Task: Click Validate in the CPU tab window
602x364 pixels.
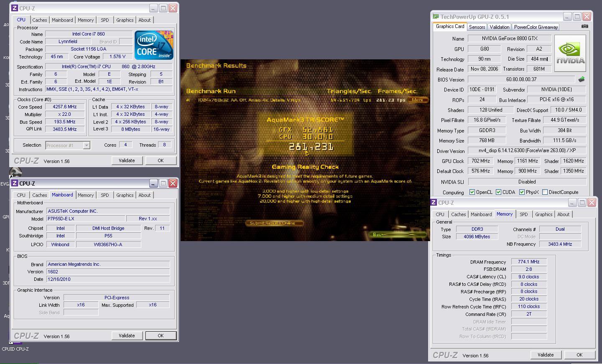Action: (127, 160)
